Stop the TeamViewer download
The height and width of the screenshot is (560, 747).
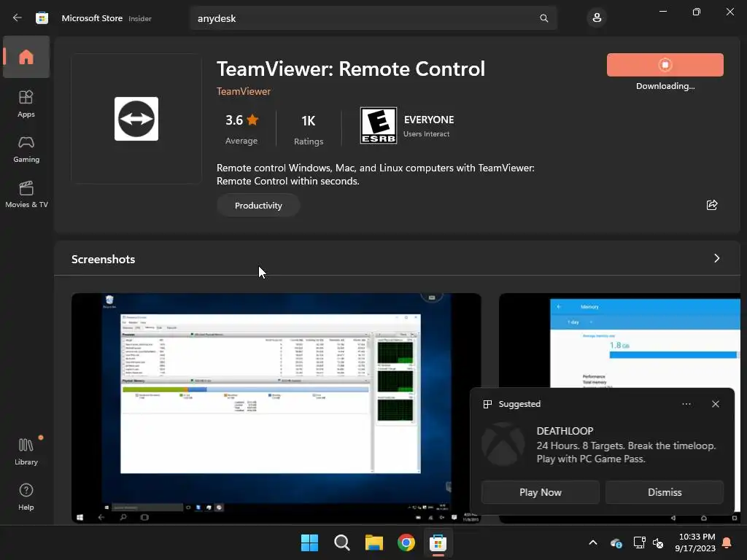665,65
